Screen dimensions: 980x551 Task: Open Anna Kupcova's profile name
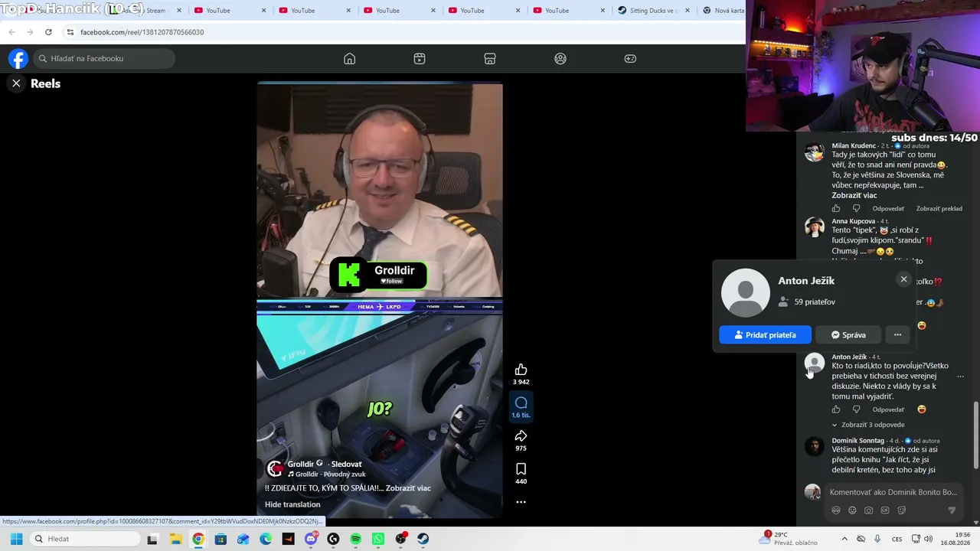tap(854, 221)
